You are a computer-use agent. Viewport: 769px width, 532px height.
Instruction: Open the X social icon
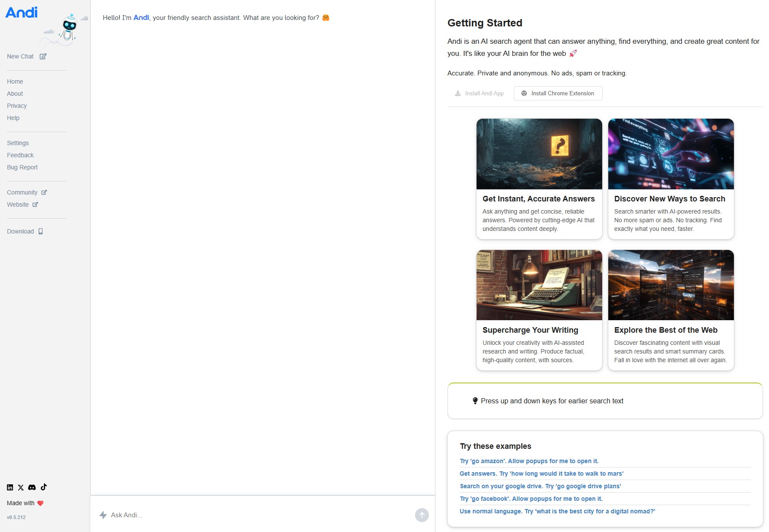pos(21,487)
